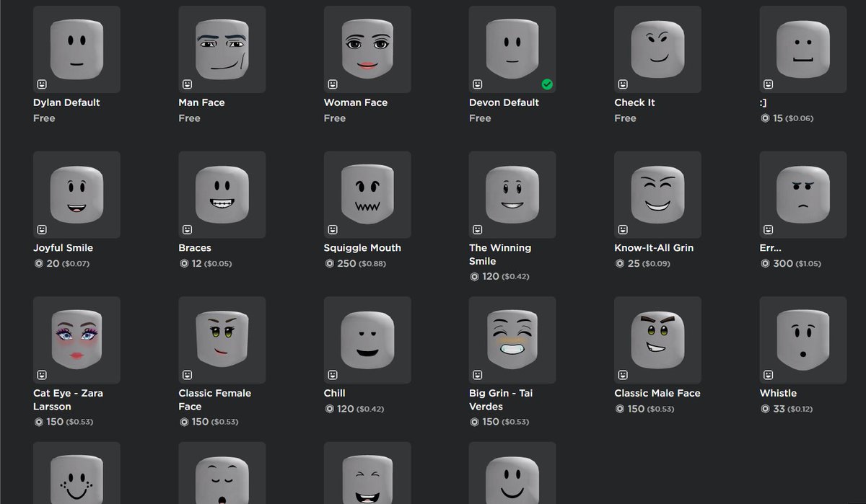
Task: Click the face-type icon on Know-It-All Grin
Action: 624,229
